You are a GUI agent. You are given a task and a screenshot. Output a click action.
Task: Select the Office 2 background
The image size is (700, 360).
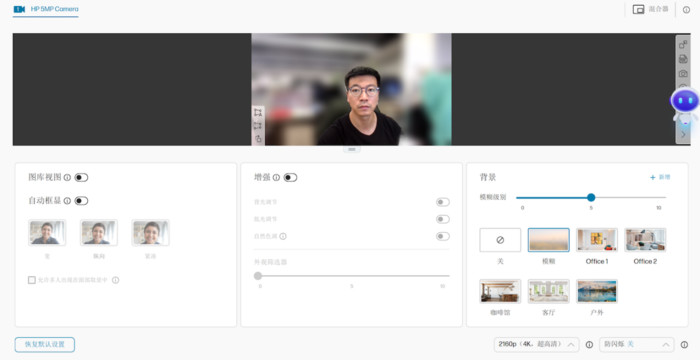[645, 240]
